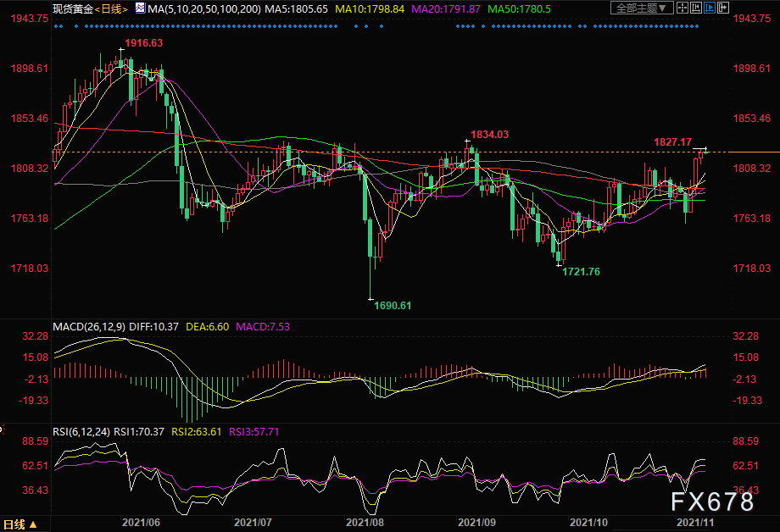Click the chart shift-right arrow icon

point(723,8)
